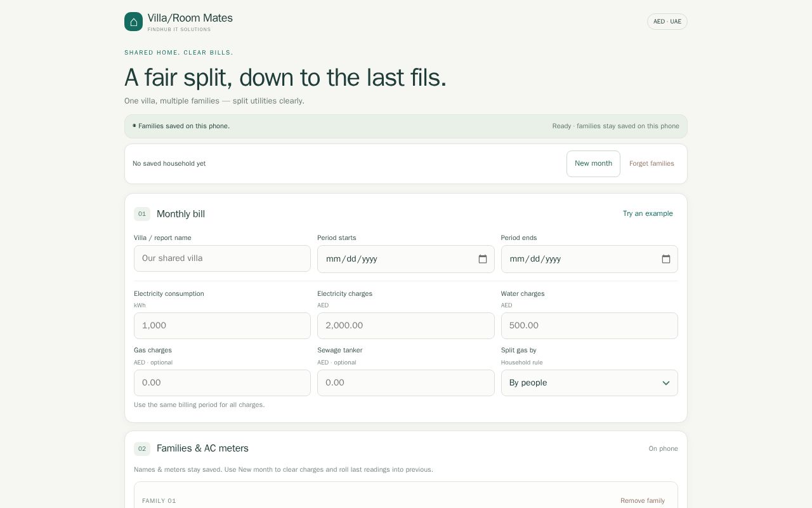Click the New month button
The width and height of the screenshot is (812, 508).
tap(593, 164)
